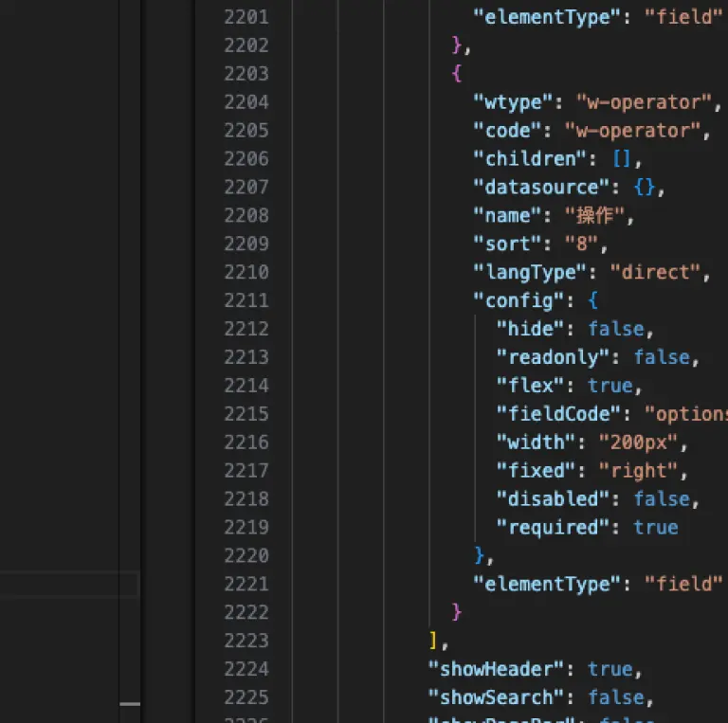Click the opening brace after "config"

coord(592,300)
